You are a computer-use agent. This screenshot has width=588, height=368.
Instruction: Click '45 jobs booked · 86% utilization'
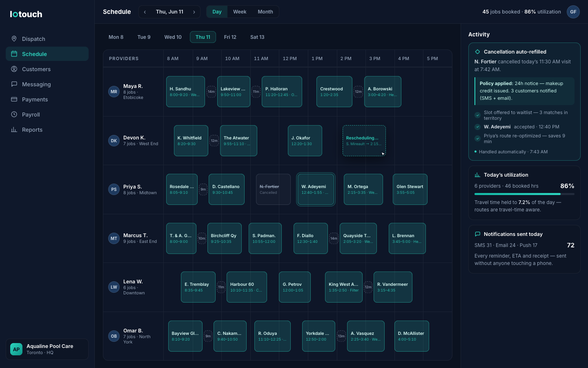coord(521,12)
